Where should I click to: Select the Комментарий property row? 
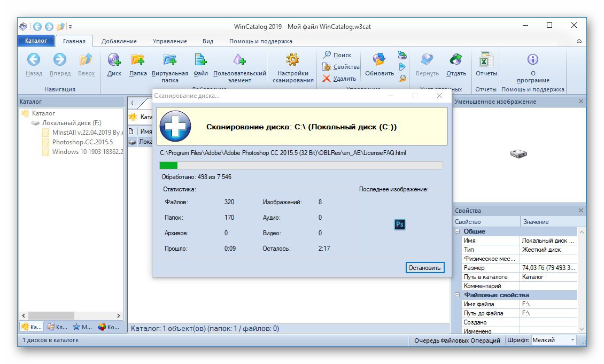520,286
